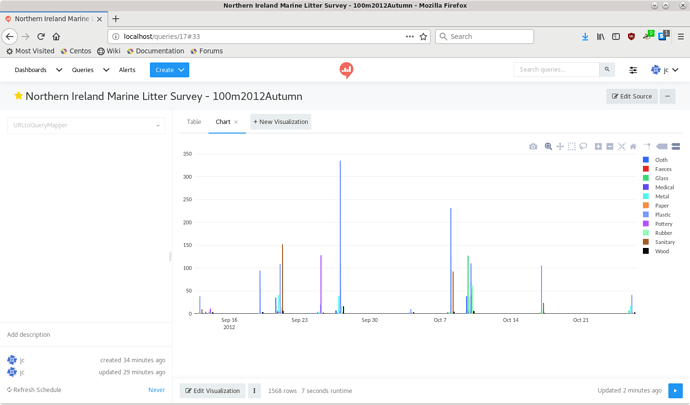The height and width of the screenshot is (405, 690).
Task: Toggle Pottery series in legend
Action: [657, 224]
